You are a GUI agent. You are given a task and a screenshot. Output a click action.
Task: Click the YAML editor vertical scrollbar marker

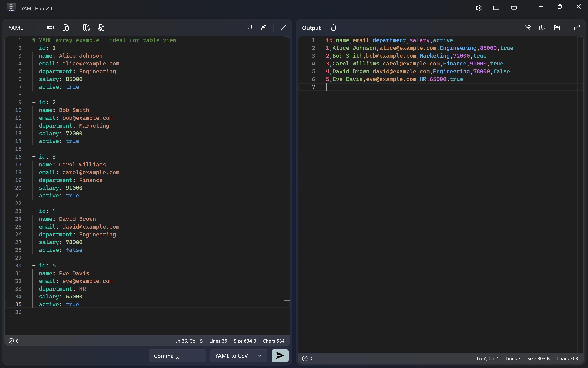(287, 301)
